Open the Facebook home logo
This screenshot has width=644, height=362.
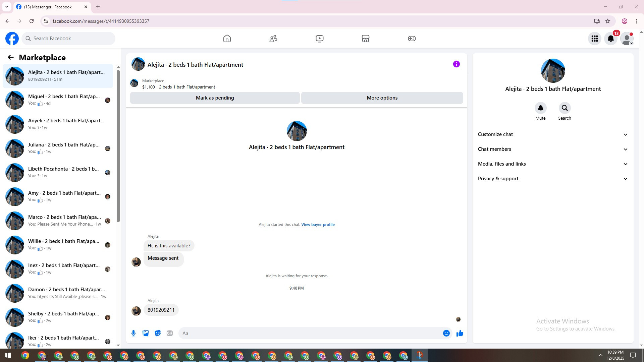(x=12, y=39)
